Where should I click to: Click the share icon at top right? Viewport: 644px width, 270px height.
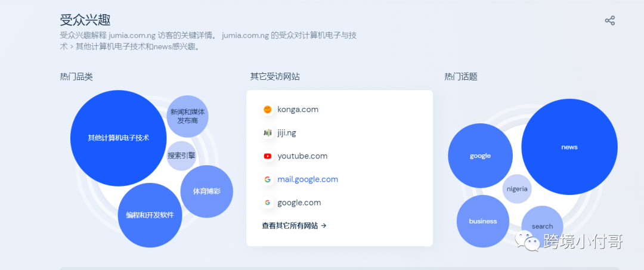(609, 20)
